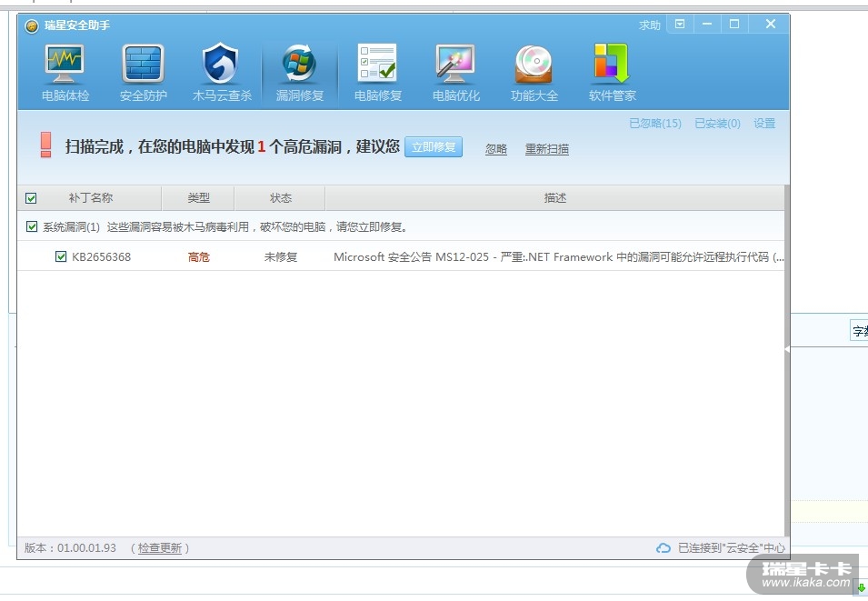Open 设置 settings link
The height and width of the screenshot is (601, 868).
[x=764, y=124]
